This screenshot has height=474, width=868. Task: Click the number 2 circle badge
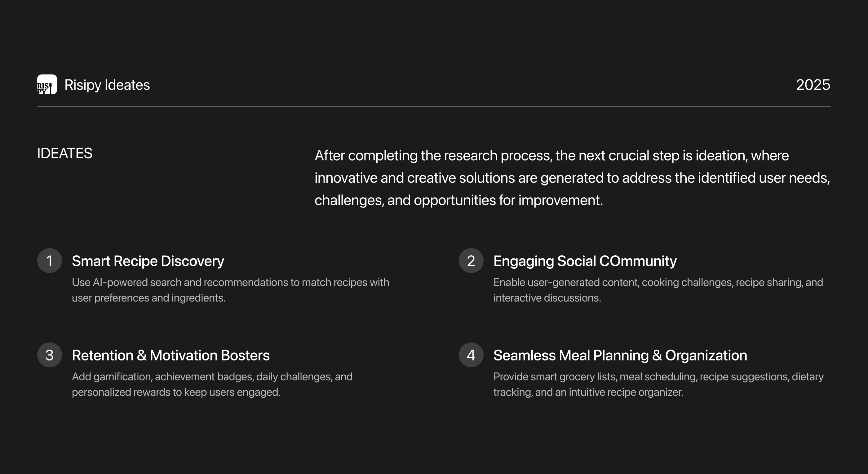point(471,261)
